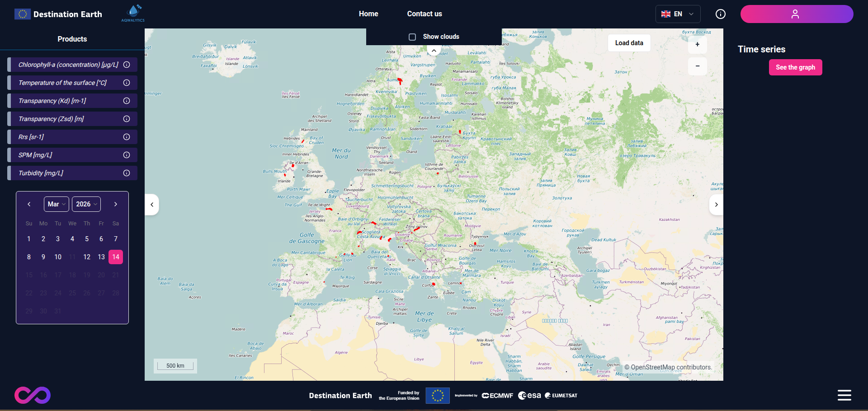Collapse the right Time series panel
The image size is (868, 411).
(716, 205)
